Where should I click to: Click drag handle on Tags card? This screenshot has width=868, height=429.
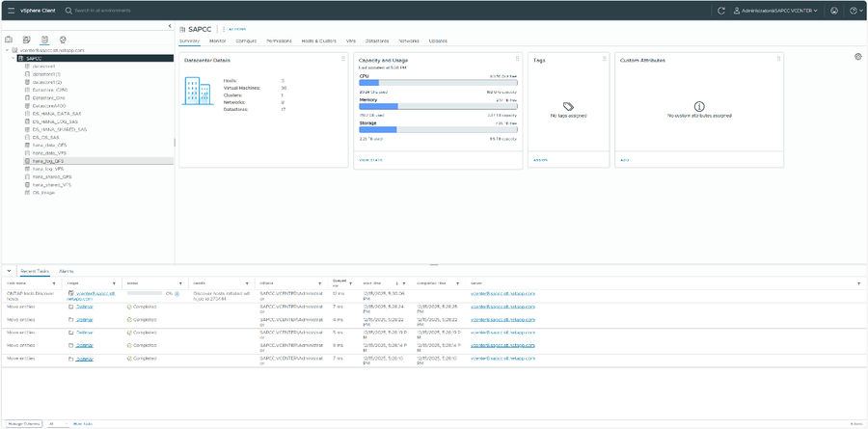[605, 59]
